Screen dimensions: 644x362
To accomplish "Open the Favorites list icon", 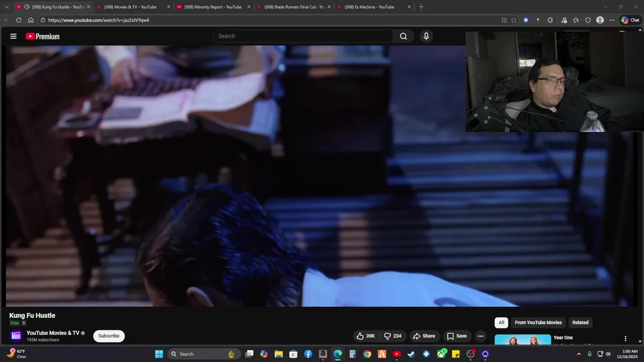I will click(576, 20).
